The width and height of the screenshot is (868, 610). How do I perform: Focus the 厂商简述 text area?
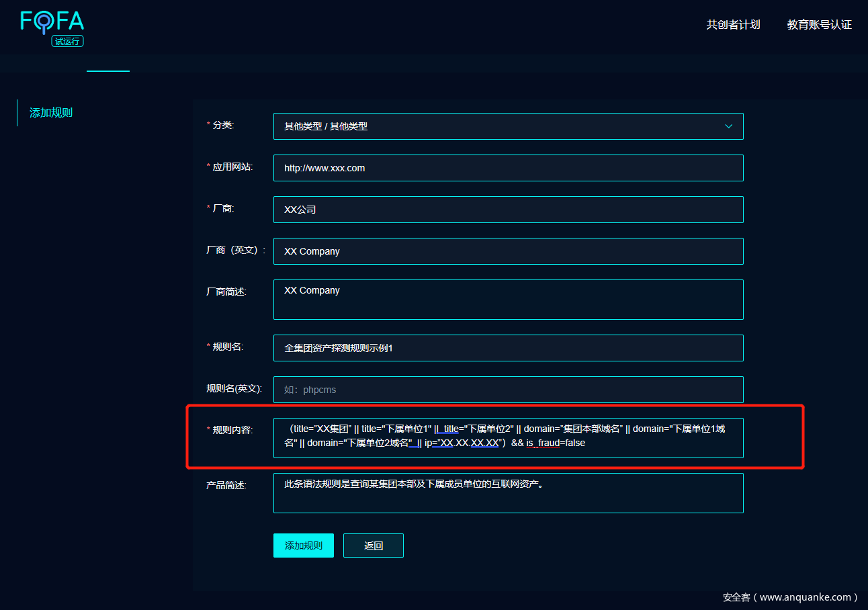coord(508,300)
